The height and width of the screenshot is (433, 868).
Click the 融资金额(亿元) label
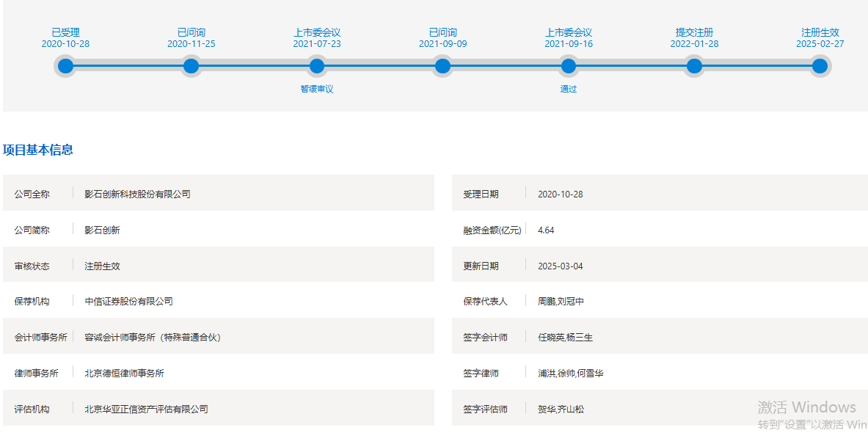tap(492, 230)
